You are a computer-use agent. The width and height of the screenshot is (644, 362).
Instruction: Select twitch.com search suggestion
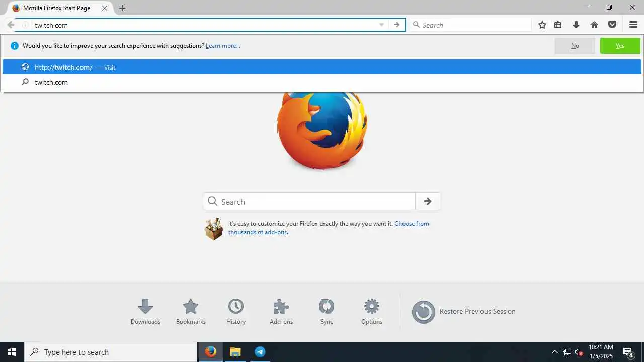322,82
